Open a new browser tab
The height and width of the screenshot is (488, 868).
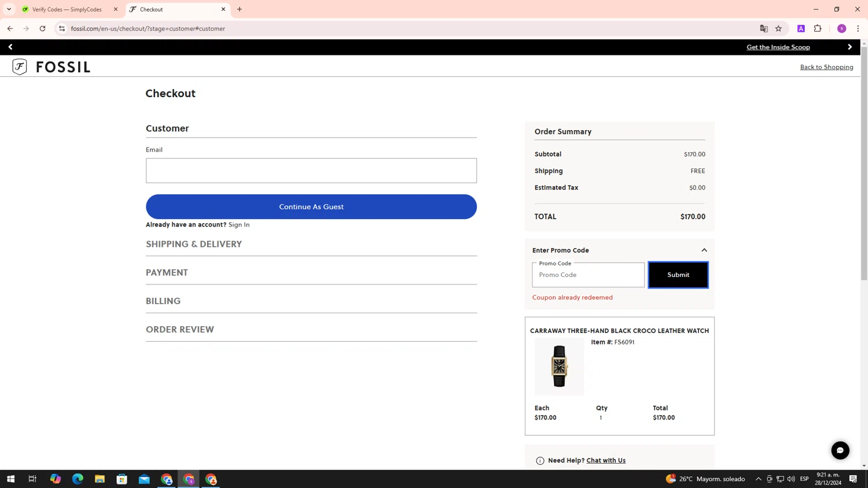240,9
